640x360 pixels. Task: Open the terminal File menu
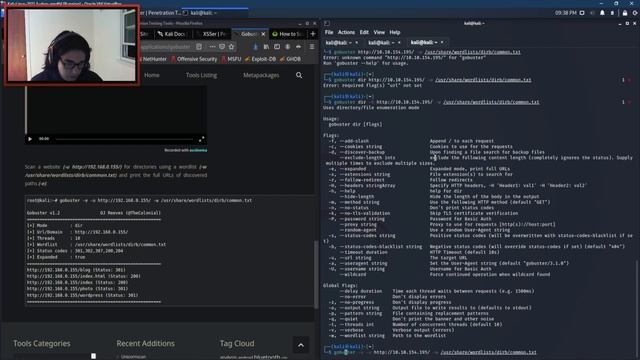tap(329, 32)
